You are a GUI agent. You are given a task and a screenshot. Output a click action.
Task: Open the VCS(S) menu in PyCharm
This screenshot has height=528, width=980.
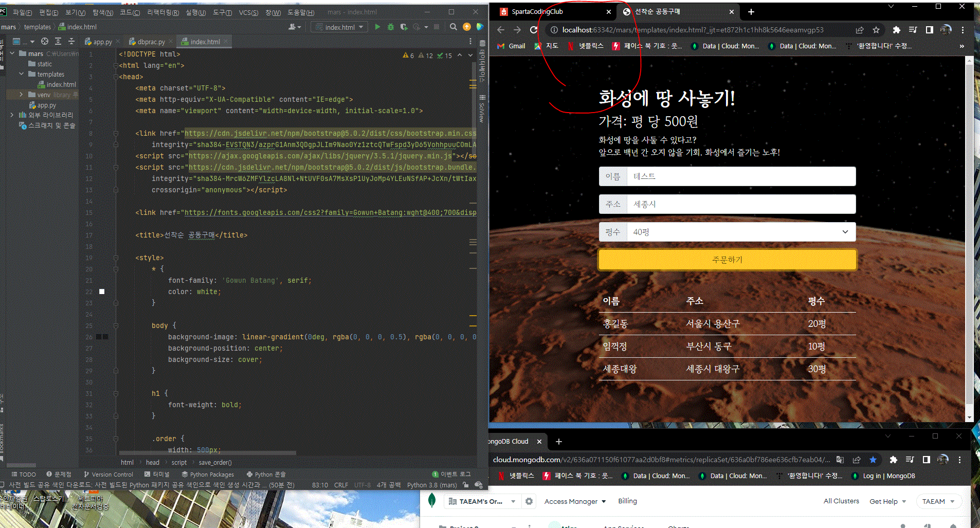pyautogui.click(x=248, y=12)
